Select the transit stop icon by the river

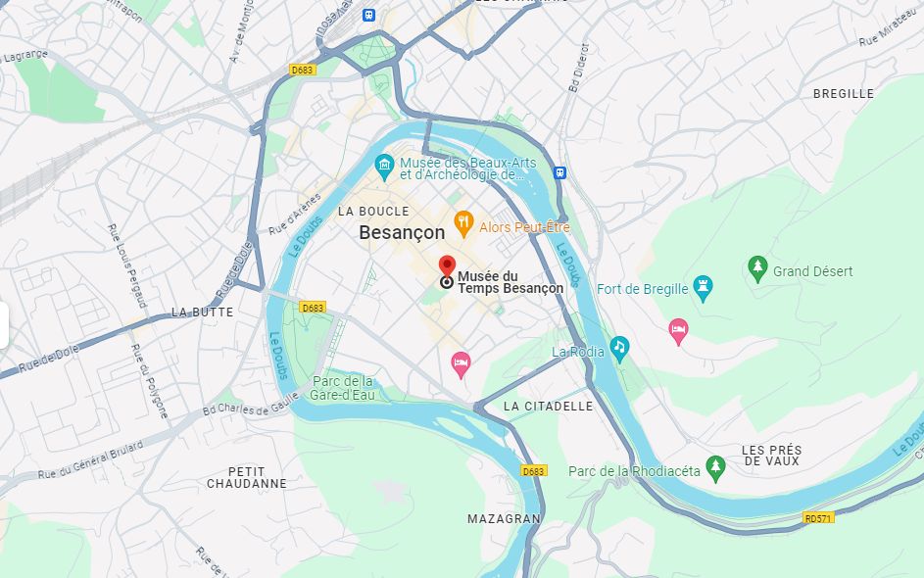[x=559, y=172]
